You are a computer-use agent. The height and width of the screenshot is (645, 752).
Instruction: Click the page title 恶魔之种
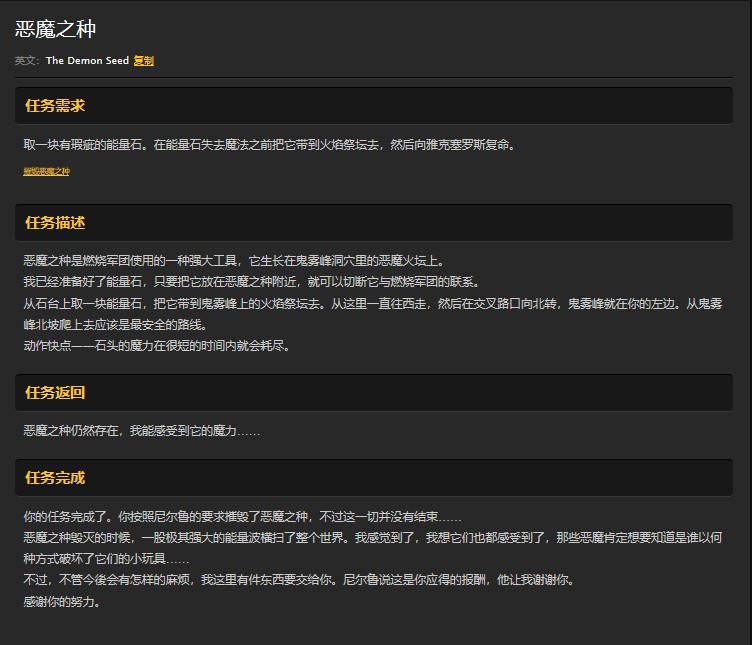tap(56, 29)
